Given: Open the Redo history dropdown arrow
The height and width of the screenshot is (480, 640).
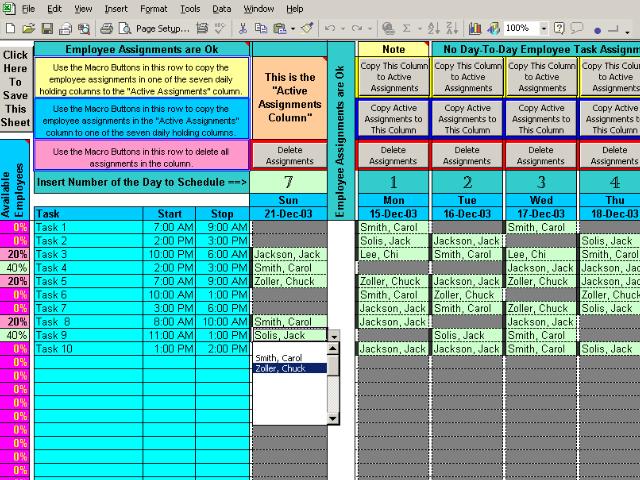Looking at the screenshot, I should pyautogui.click(x=370, y=29).
